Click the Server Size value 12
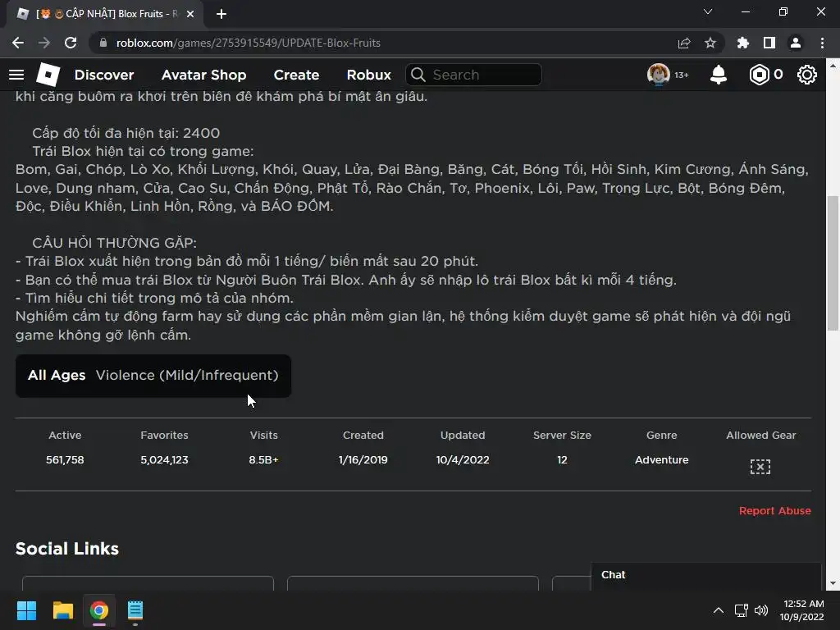840x630 pixels. tap(562, 459)
